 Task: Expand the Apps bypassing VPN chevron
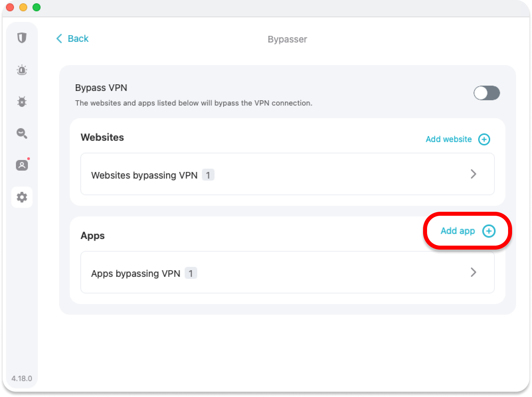click(x=473, y=273)
